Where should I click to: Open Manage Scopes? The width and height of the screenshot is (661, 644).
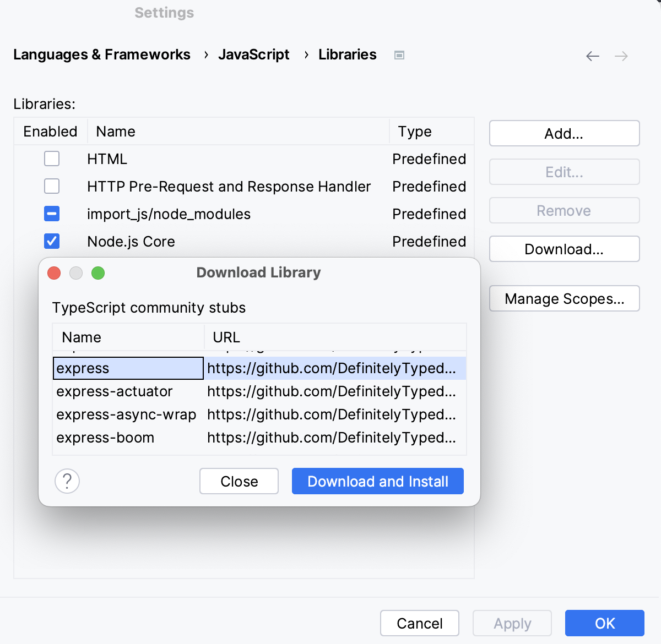[564, 298]
